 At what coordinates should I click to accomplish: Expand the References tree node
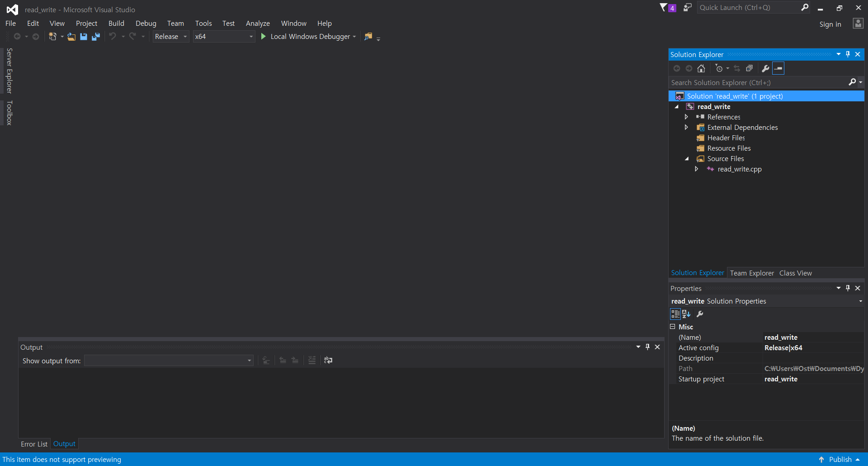click(x=686, y=117)
